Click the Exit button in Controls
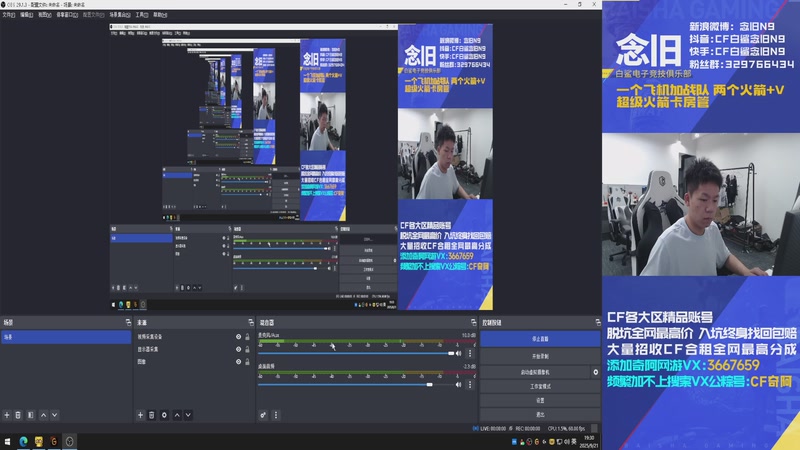The width and height of the screenshot is (800, 450). pos(540,414)
